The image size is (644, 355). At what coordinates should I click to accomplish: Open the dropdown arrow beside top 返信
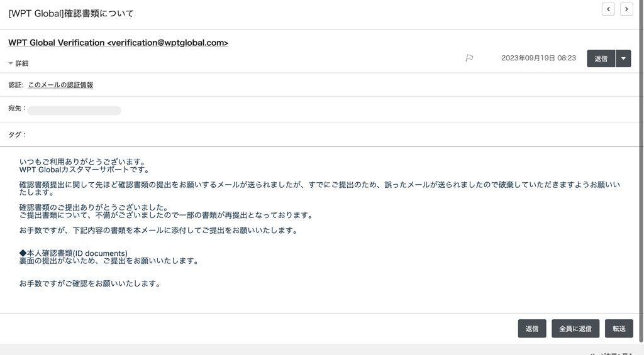pyautogui.click(x=623, y=58)
